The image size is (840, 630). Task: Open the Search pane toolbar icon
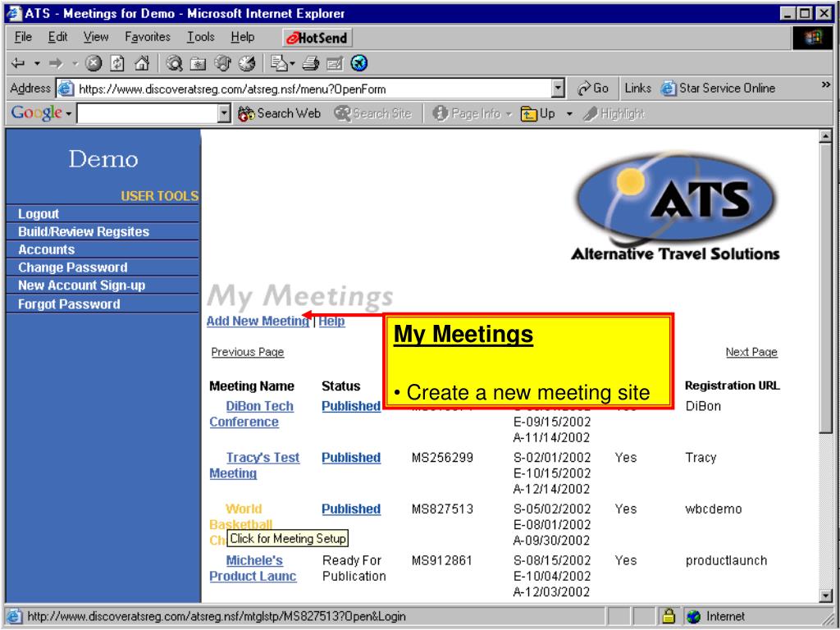point(174,64)
